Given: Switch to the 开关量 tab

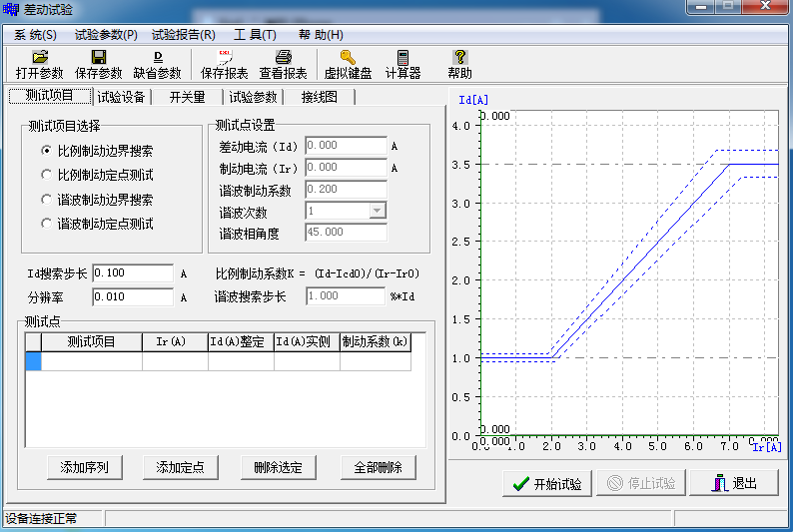Looking at the screenshot, I should 187,97.
